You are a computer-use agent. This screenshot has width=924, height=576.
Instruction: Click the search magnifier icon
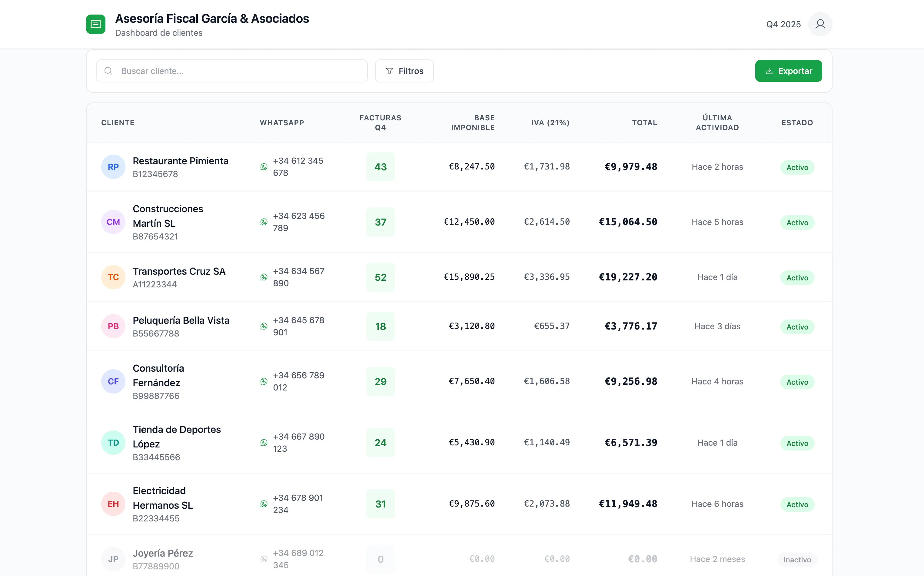pyautogui.click(x=108, y=71)
